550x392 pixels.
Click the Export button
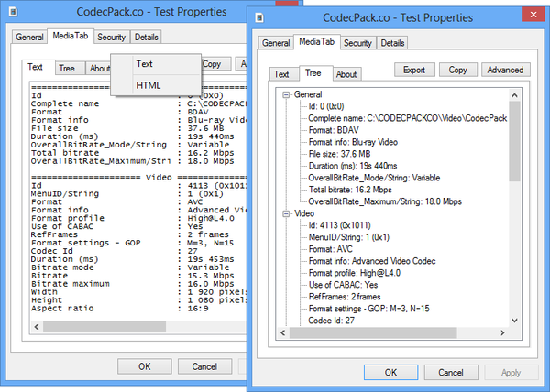click(414, 70)
